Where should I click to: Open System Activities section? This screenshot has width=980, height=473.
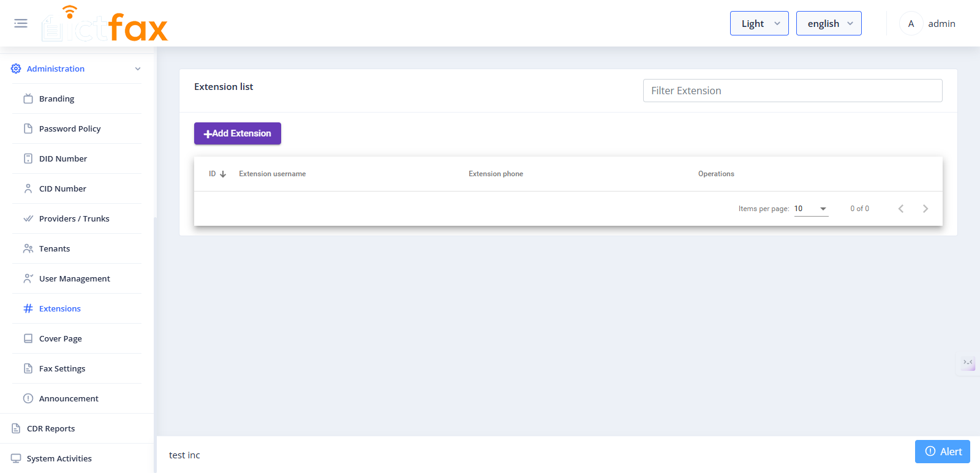point(77,458)
